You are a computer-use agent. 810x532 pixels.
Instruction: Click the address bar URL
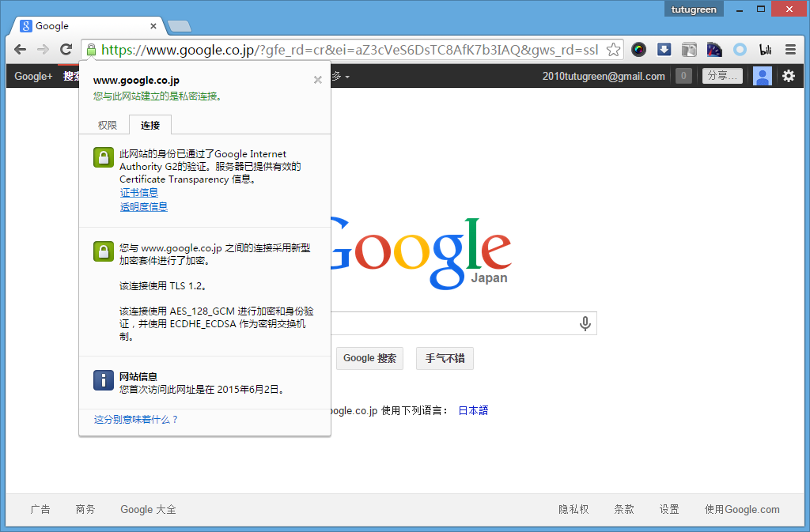click(350, 50)
